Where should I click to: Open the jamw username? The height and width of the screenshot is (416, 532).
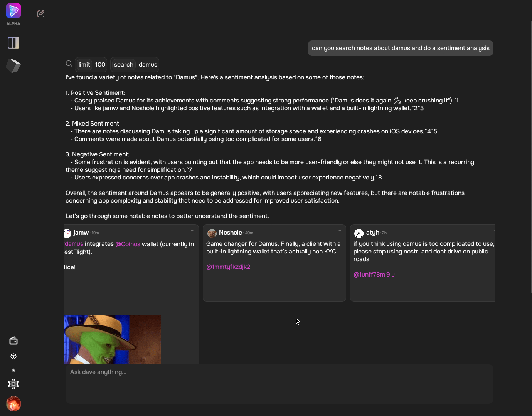[81, 233]
